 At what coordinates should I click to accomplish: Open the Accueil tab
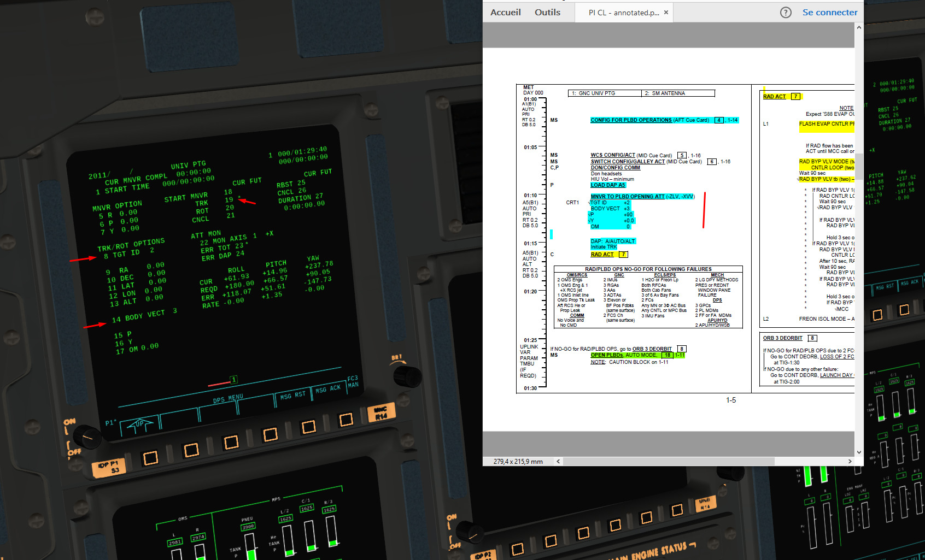coord(506,13)
